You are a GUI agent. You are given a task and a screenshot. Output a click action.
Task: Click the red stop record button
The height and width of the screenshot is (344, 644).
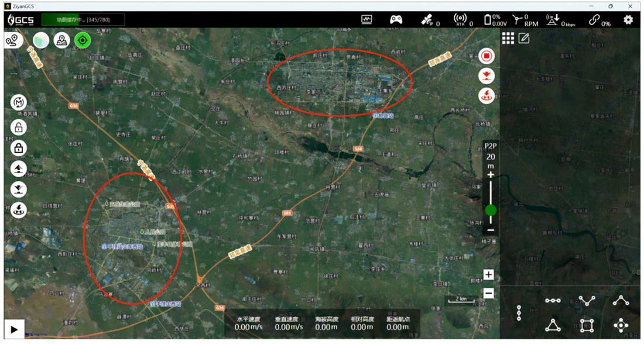(x=487, y=56)
